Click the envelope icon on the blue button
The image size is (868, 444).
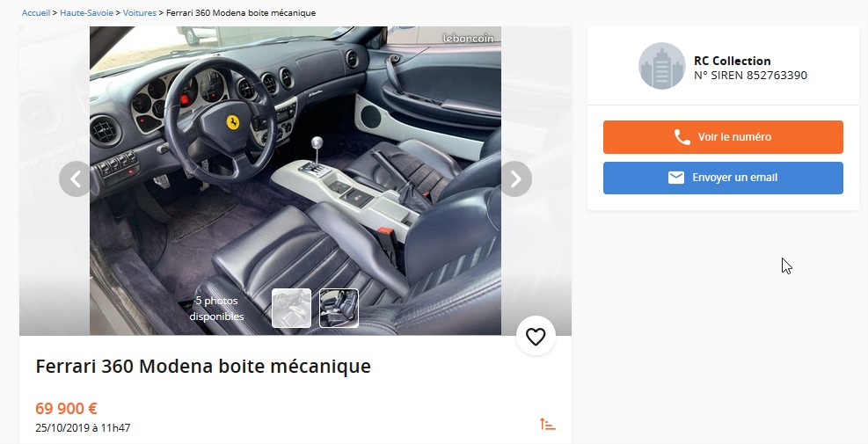click(x=676, y=177)
